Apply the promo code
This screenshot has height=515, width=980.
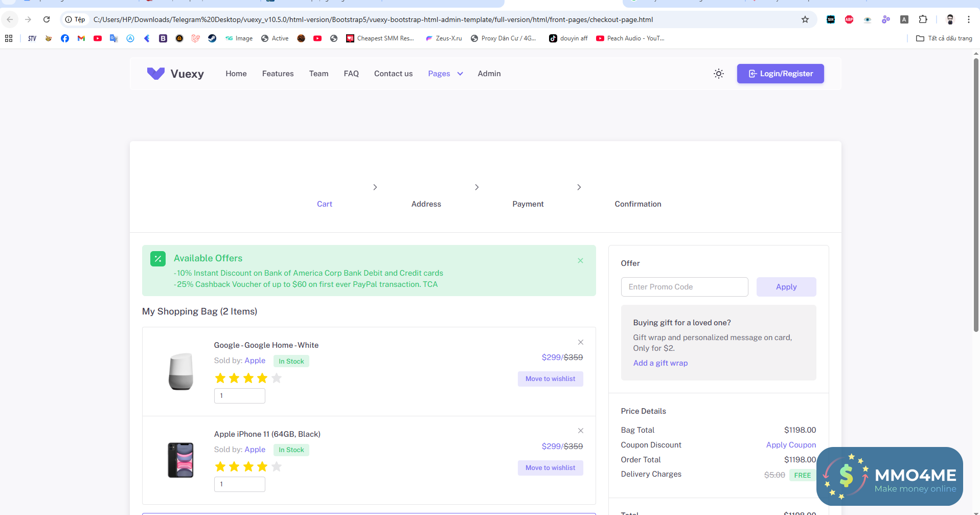pos(786,287)
